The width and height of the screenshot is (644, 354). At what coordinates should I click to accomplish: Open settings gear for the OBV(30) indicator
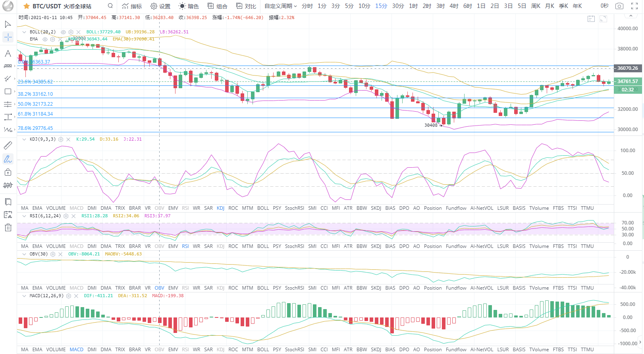pos(53,254)
